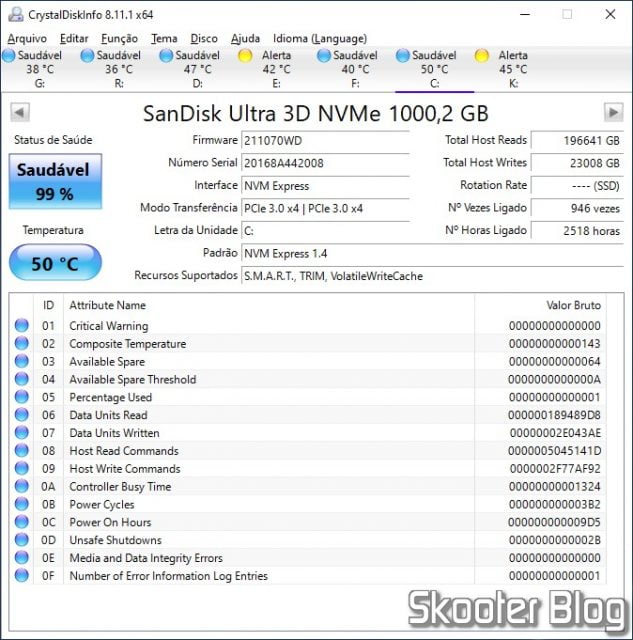The width and height of the screenshot is (633, 640).
Task: Click the Número Serial field 20168A442008
Action: pos(325,163)
